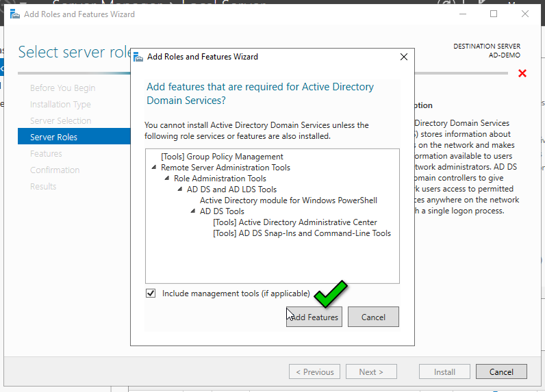Collapse Remote Server Administration Tools node
This screenshot has height=392, width=545.
155,168
